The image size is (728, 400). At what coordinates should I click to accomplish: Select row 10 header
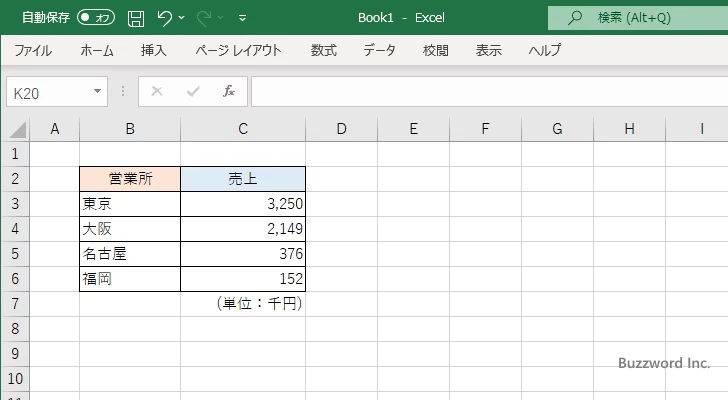pyautogui.click(x=15, y=379)
